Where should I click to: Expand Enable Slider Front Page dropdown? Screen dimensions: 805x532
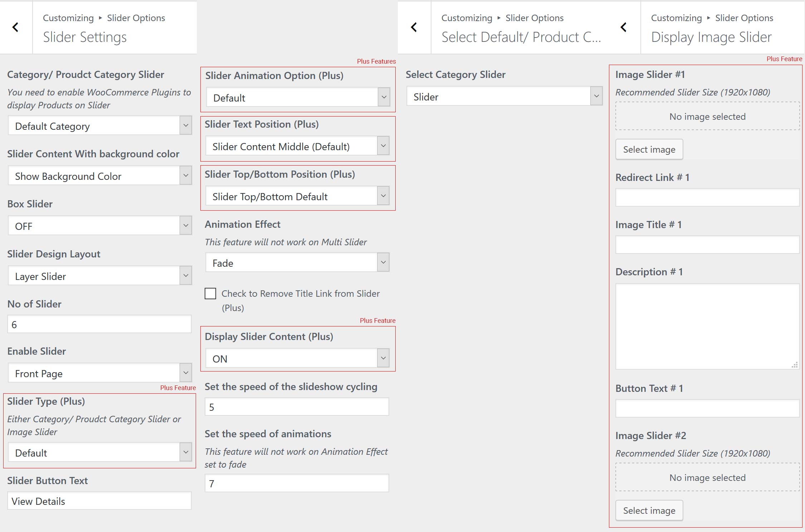[x=99, y=373]
